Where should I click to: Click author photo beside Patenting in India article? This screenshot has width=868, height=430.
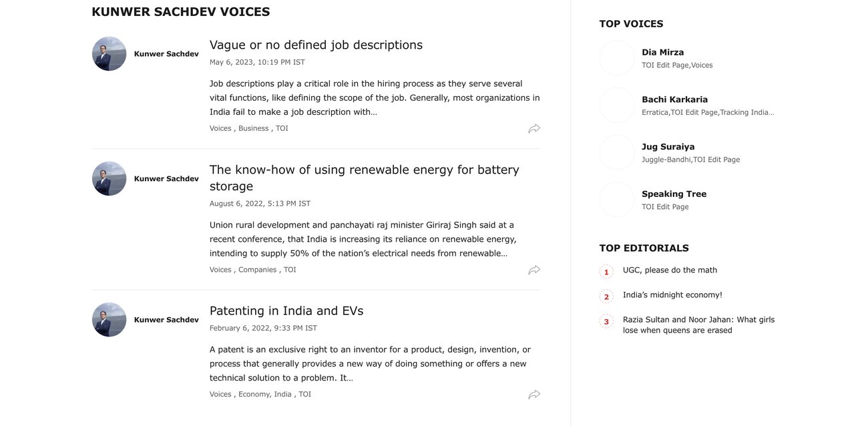click(110, 320)
